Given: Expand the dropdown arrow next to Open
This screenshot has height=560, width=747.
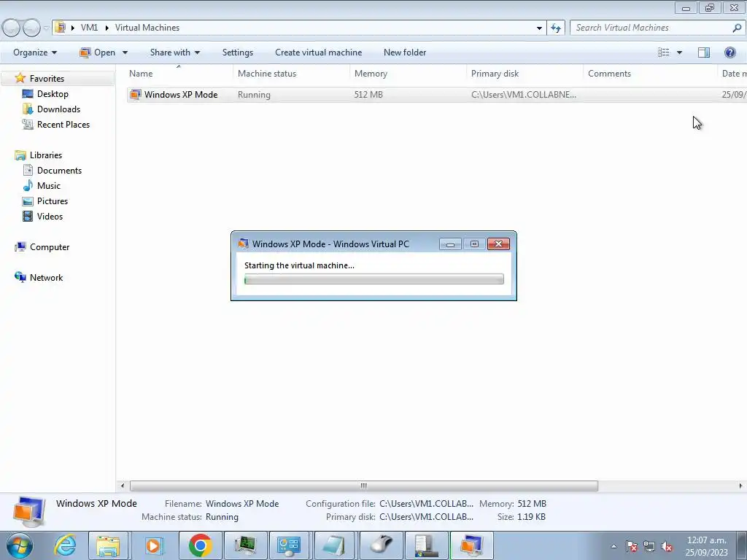Looking at the screenshot, I should point(125,52).
